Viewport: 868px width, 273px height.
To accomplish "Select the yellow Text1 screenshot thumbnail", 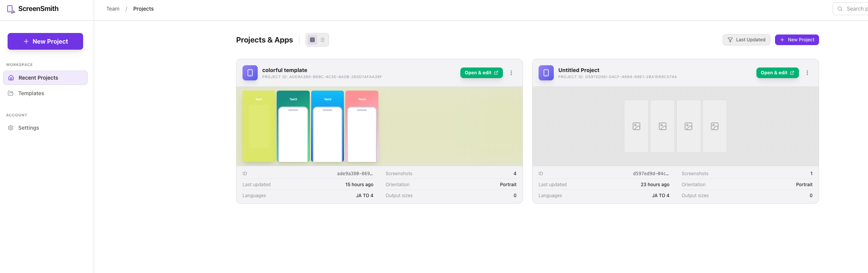I will click(259, 126).
